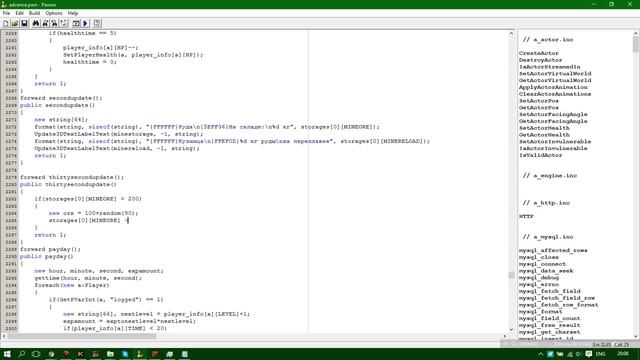This screenshot has width=640, height=360.
Task: Select mysql_close in function list
Action: tap(539, 257)
